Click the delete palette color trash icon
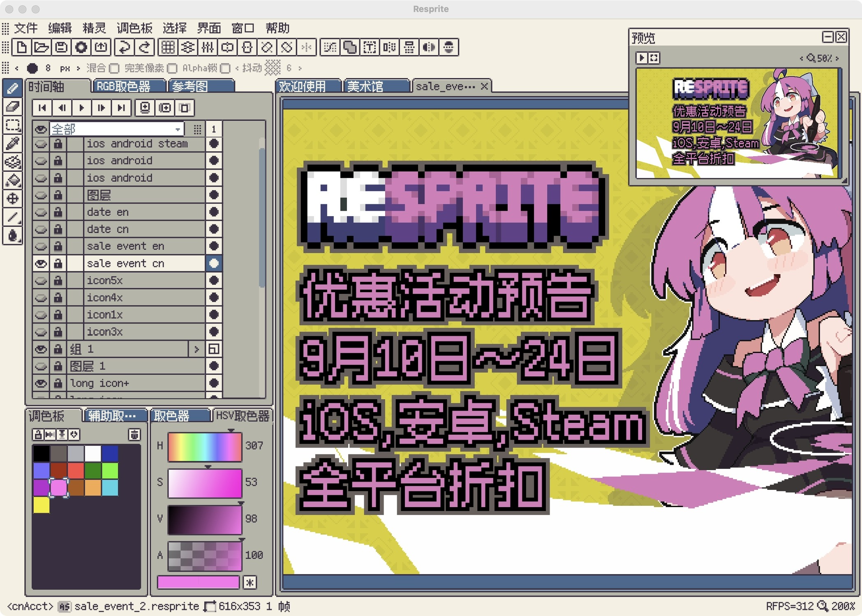This screenshot has width=862, height=616. click(134, 434)
